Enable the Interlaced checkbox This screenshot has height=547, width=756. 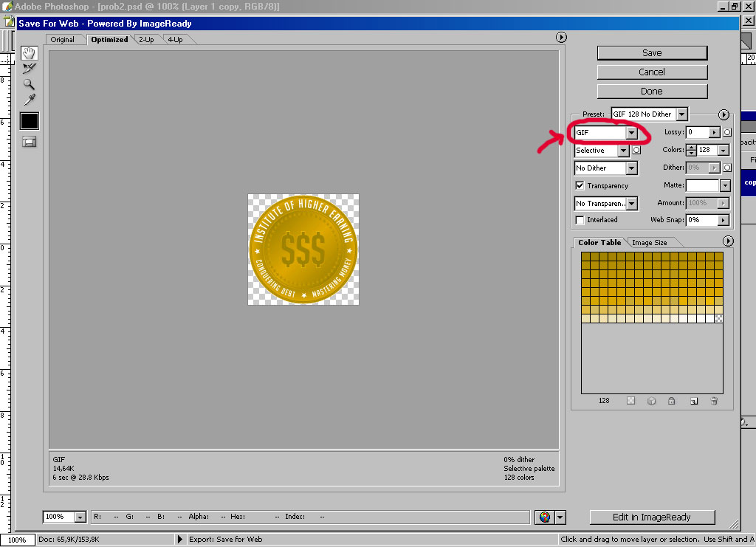(580, 220)
